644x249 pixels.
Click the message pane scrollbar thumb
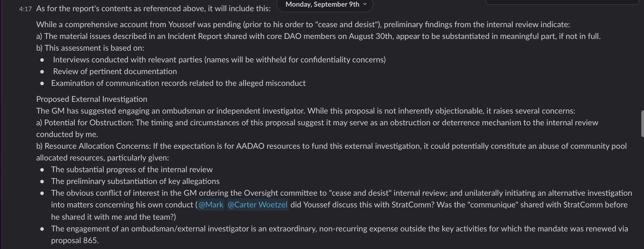click(642, 124)
